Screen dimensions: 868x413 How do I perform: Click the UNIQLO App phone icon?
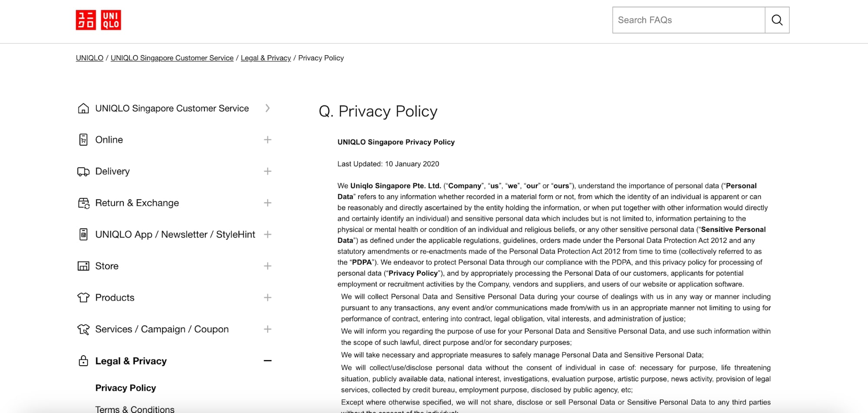(x=83, y=235)
